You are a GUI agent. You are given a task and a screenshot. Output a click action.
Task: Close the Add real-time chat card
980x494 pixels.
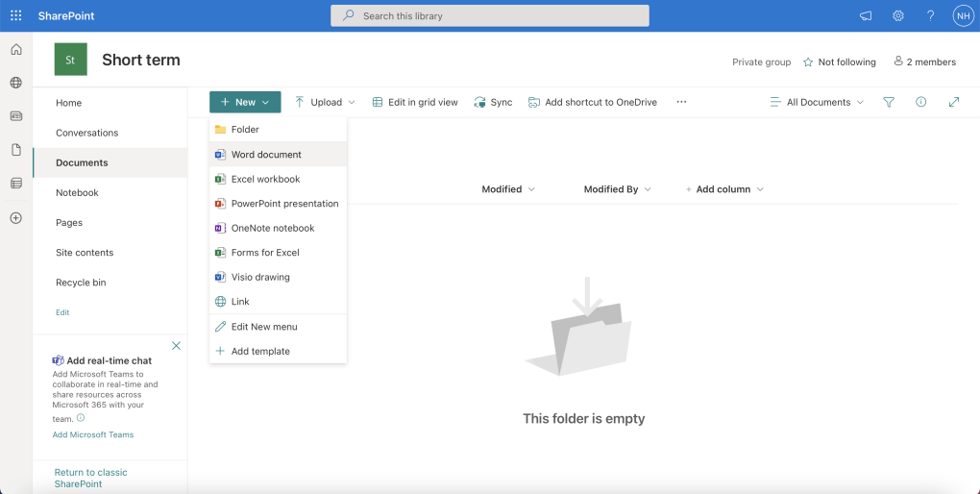tap(176, 346)
